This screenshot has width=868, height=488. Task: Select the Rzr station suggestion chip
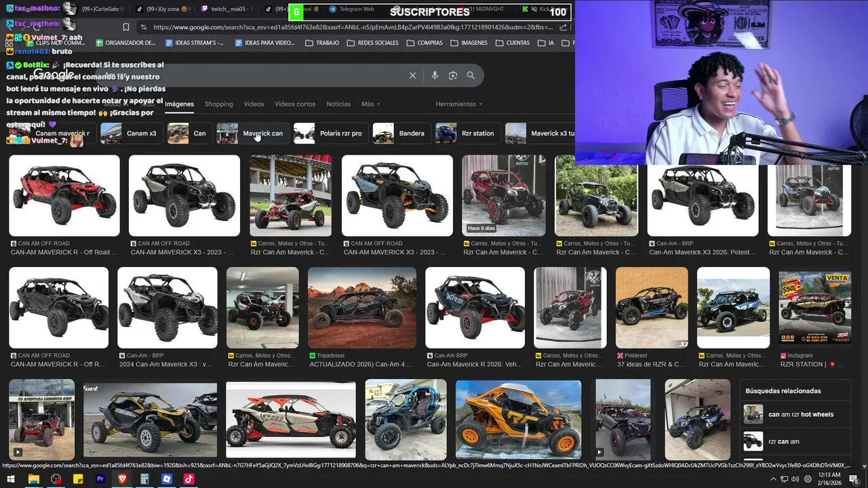pos(467,134)
